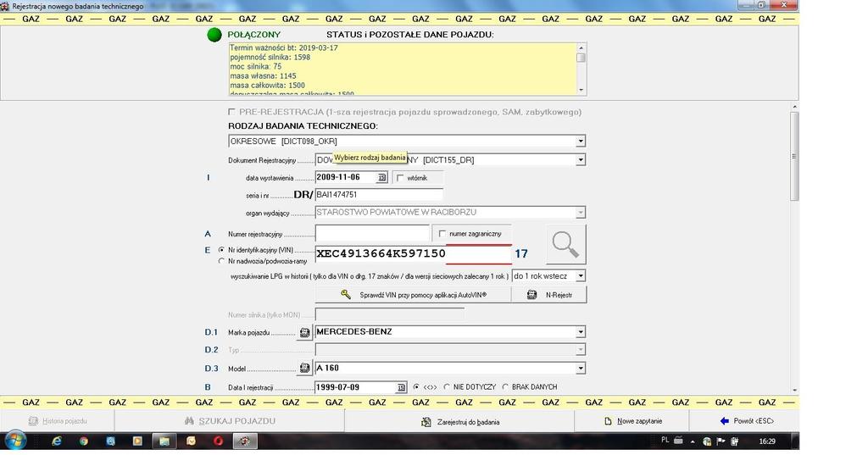Open Windows Explorer folder in the taskbar
The image size is (868, 455).
point(164,441)
